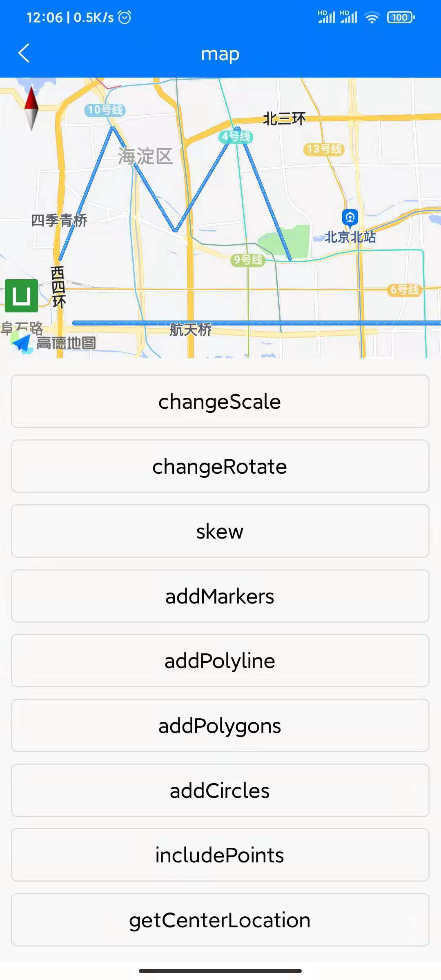
Task: Tap the Line 4 subway label
Action: pyautogui.click(x=236, y=137)
